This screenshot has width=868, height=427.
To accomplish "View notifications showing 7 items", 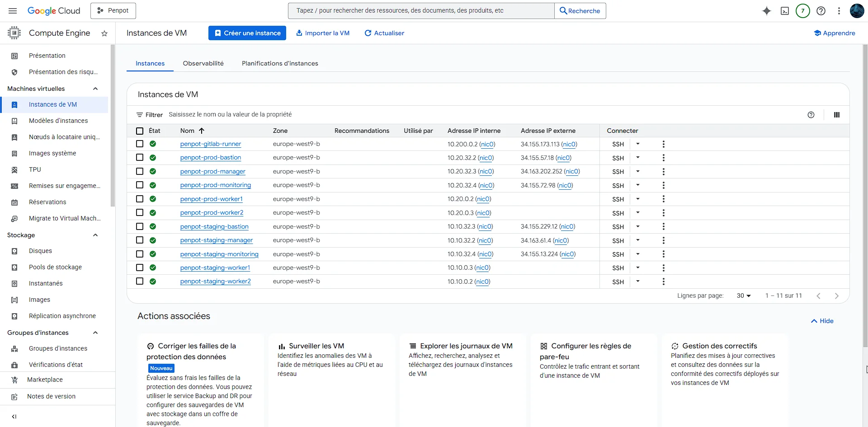I will pyautogui.click(x=803, y=10).
